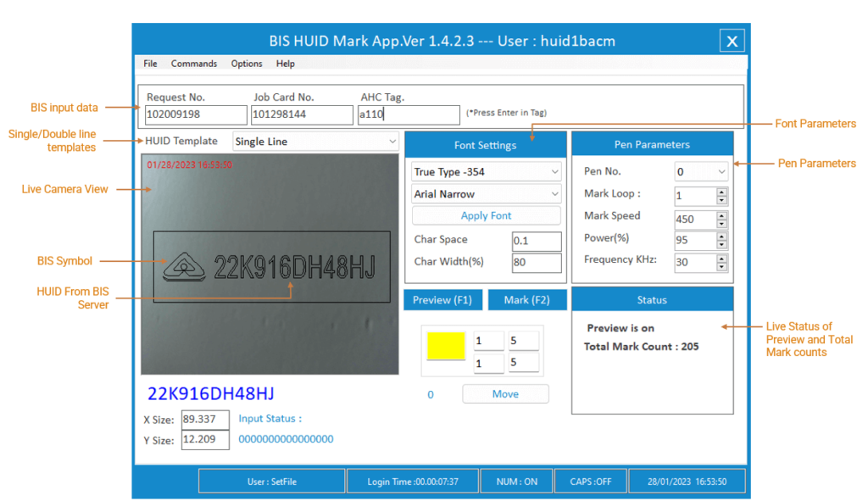The image size is (868, 501).
Task: Click the blue 0 value beside Move
Action: pos(431,395)
